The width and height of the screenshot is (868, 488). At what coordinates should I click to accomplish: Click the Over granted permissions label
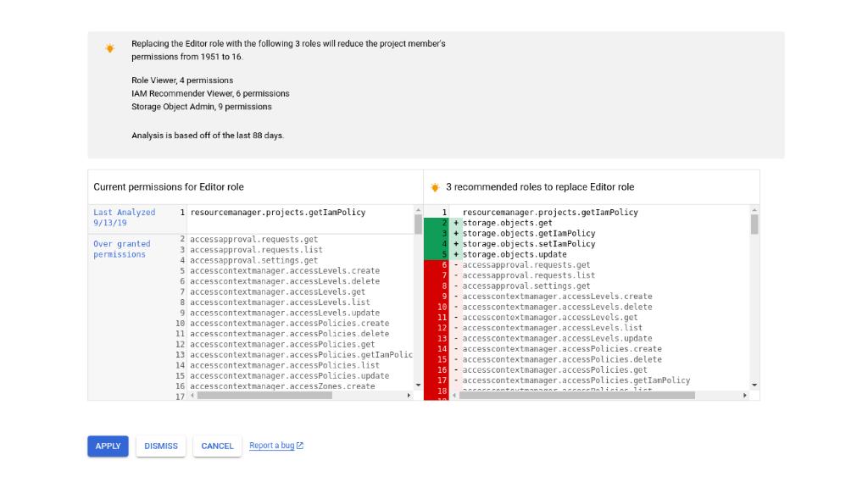[x=122, y=249]
